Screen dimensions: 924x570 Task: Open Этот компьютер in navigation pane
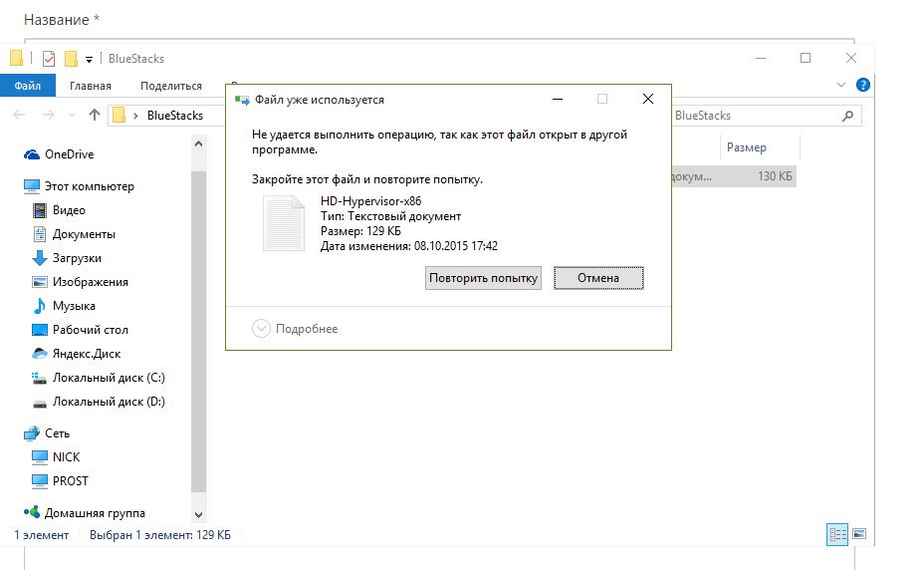point(89,186)
